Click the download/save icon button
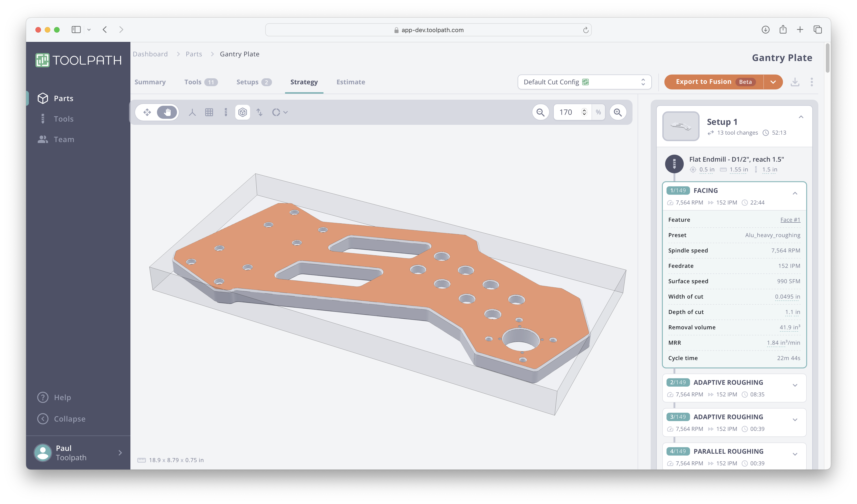Screen dimensions: 857x504 coord(795,82)
